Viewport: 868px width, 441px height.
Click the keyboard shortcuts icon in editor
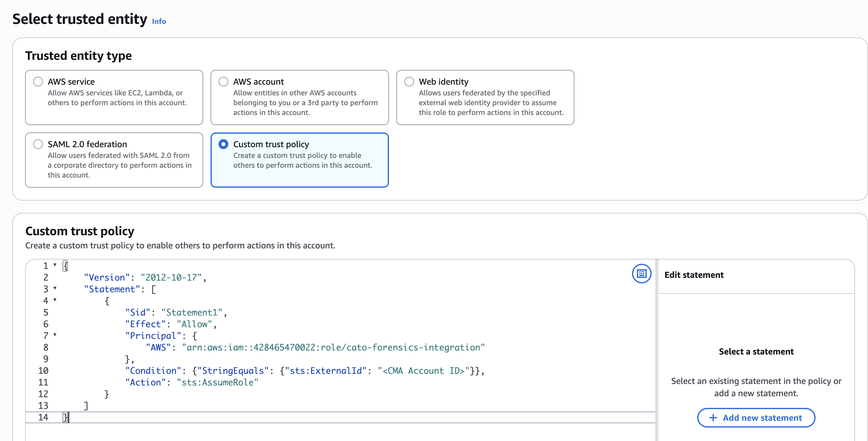(641, 274)
